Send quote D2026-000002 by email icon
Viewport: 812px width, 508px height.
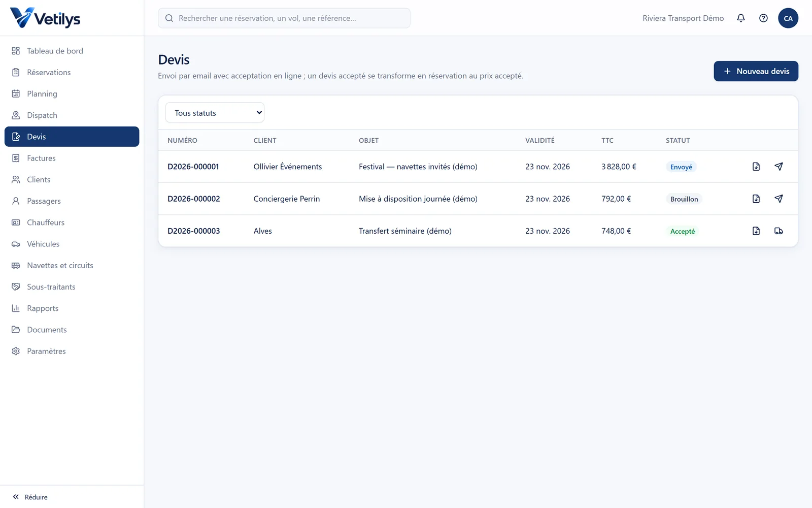click(x=779, y=199)
